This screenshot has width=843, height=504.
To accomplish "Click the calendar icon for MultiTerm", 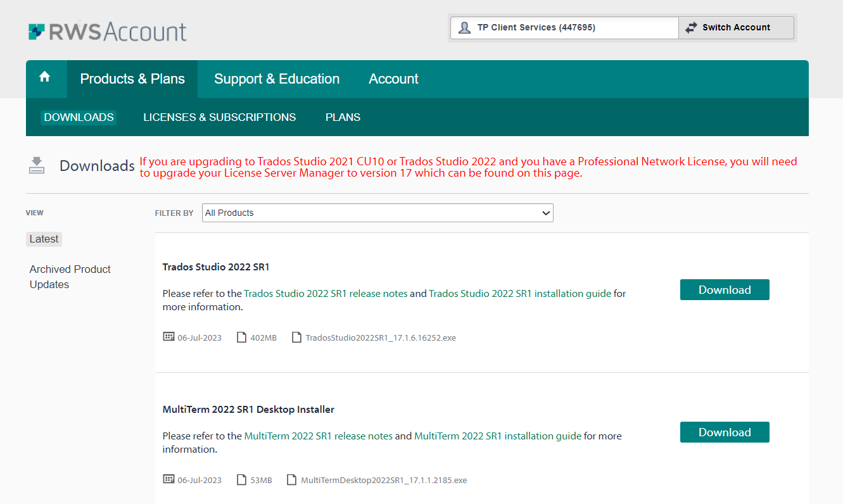I will (x=168, y=479).
